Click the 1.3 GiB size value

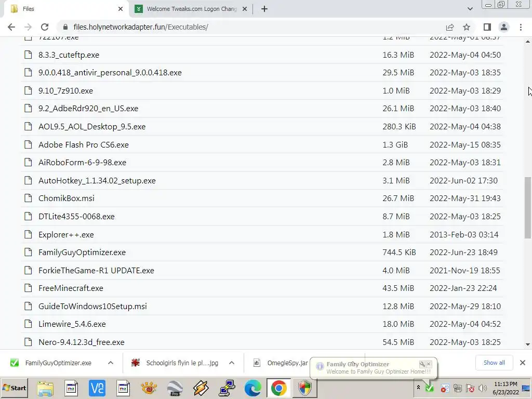point(395,145)
